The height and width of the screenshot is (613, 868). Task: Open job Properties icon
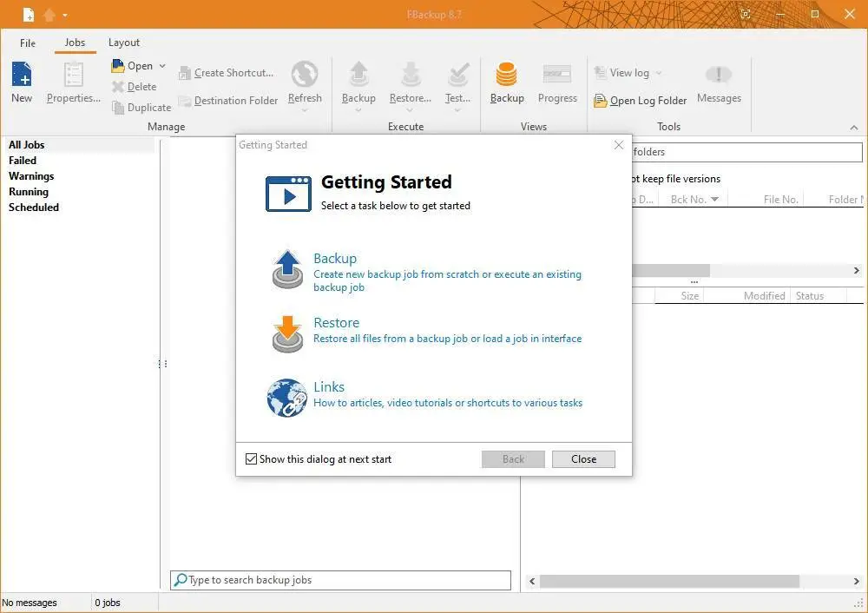point(73,74)
